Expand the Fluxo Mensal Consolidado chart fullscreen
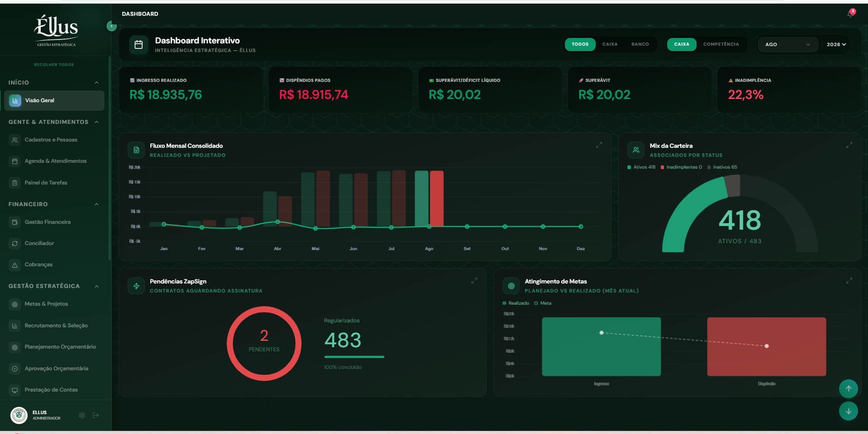 [599, 145]
